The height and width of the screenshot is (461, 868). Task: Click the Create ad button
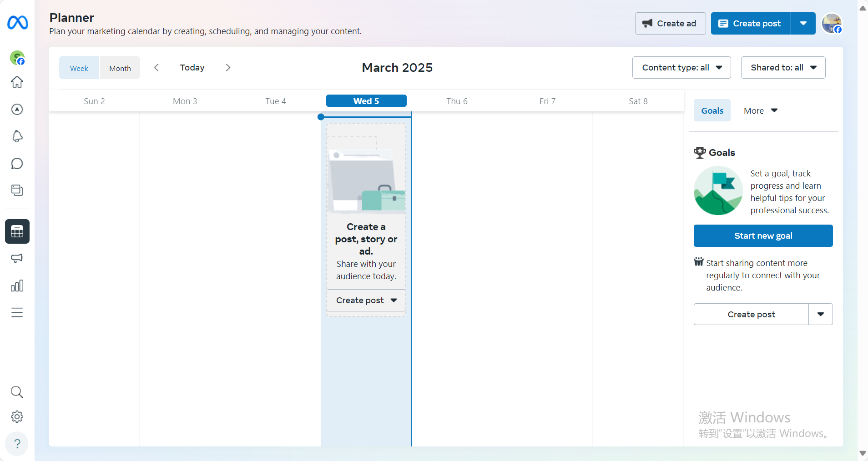click(x=670, y=24)
